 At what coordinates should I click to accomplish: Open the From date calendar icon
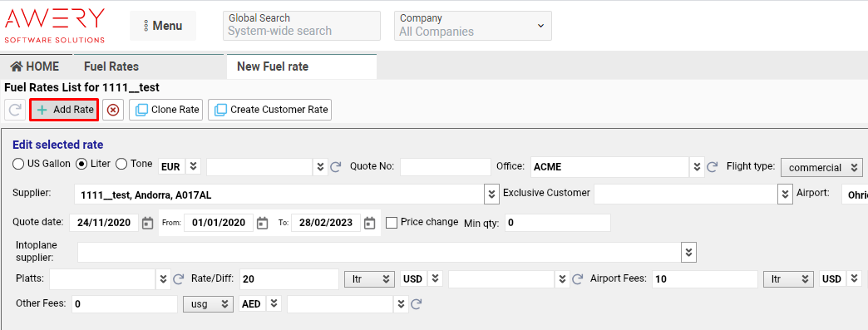(263, 223)
